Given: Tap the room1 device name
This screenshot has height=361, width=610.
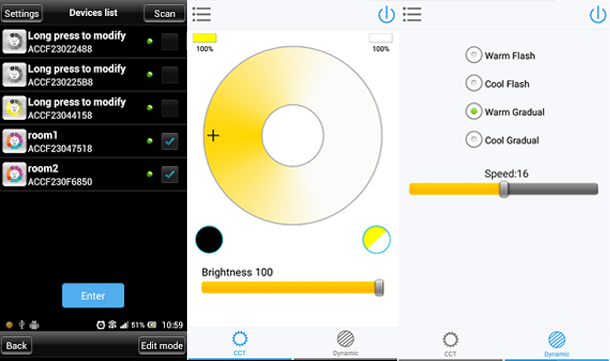Looking at the screenshot, I should tap(43, 135).
